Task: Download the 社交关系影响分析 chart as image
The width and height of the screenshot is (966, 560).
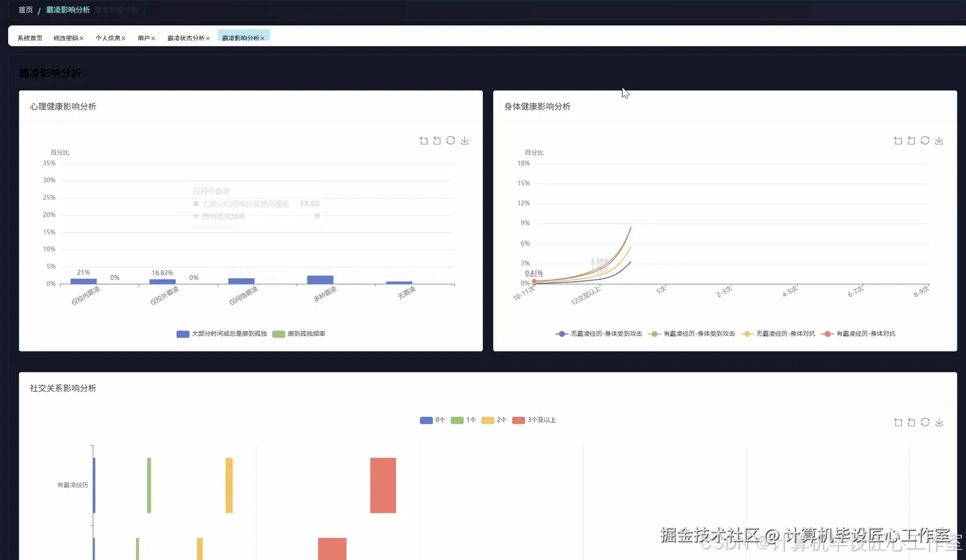Action: pyautogui.click(x=939, y=422)
